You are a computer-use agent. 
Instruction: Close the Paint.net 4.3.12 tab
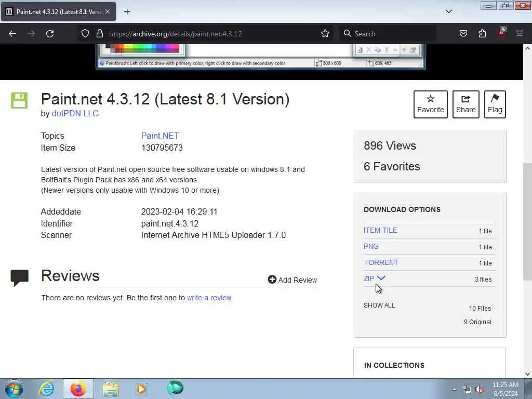[x=108, y=11]
